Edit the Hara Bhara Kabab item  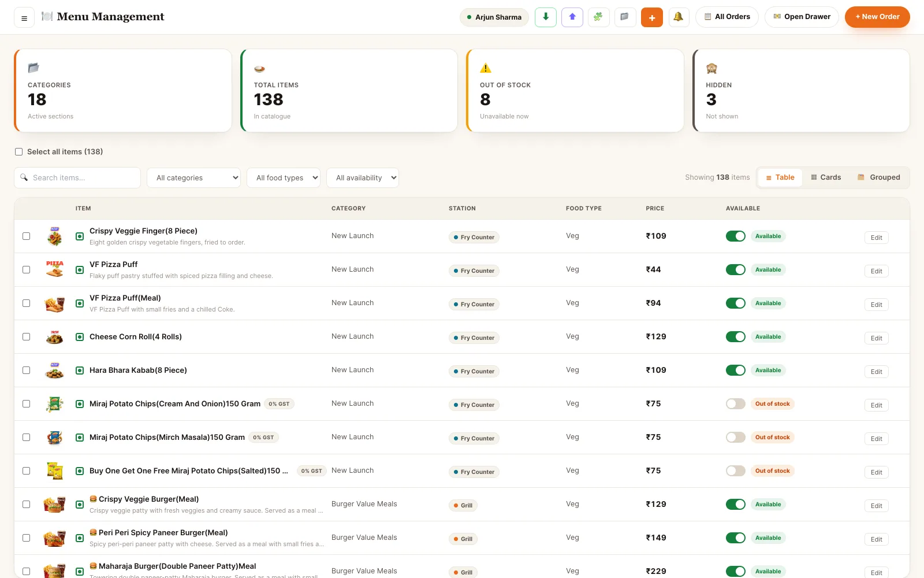pyautogui.click(x=876, y=372)
